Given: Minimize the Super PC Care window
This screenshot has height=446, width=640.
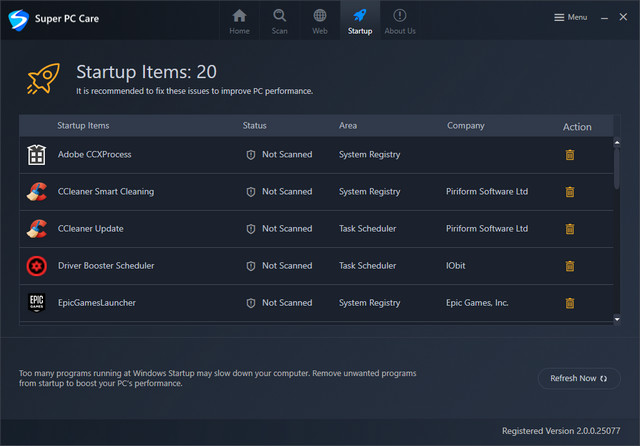Looking at the screenshot, I should [x=603, y=17].
